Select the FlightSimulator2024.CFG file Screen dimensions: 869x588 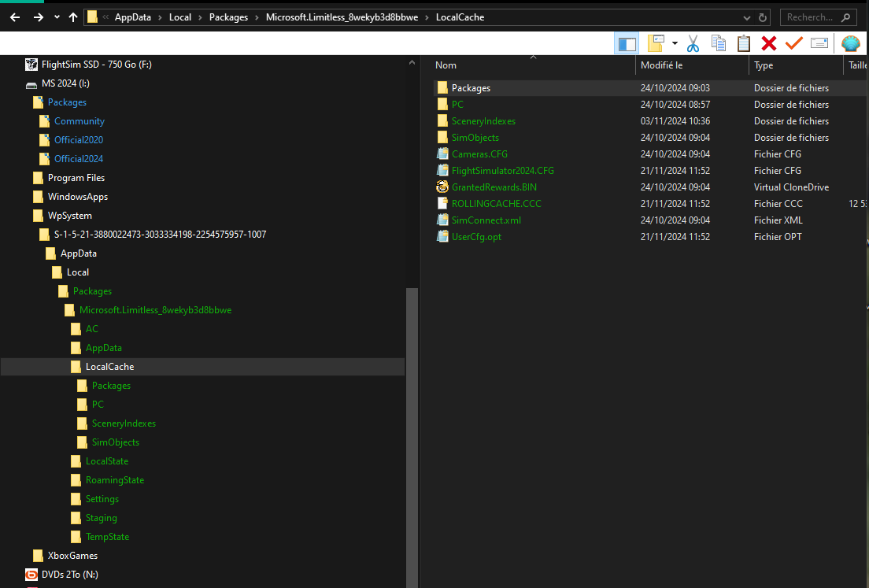(503, 171)
